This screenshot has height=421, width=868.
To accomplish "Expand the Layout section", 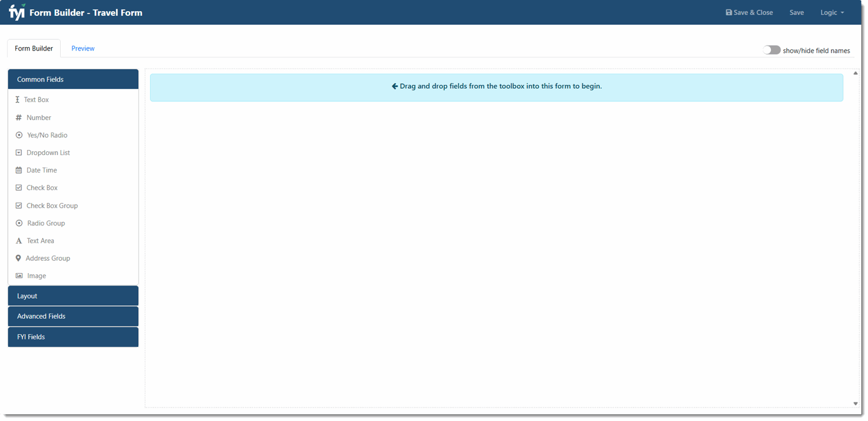I will tap(73, 296).
